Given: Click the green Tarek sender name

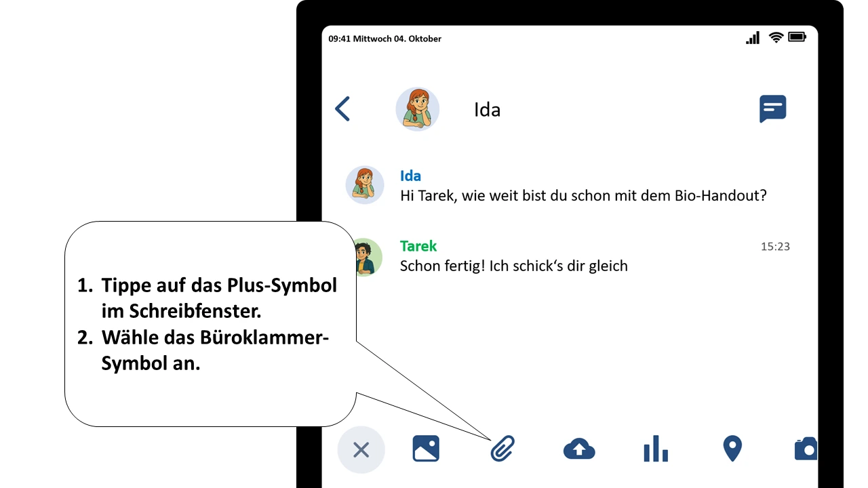Looking at the screenshot, I should coord(418,246).
